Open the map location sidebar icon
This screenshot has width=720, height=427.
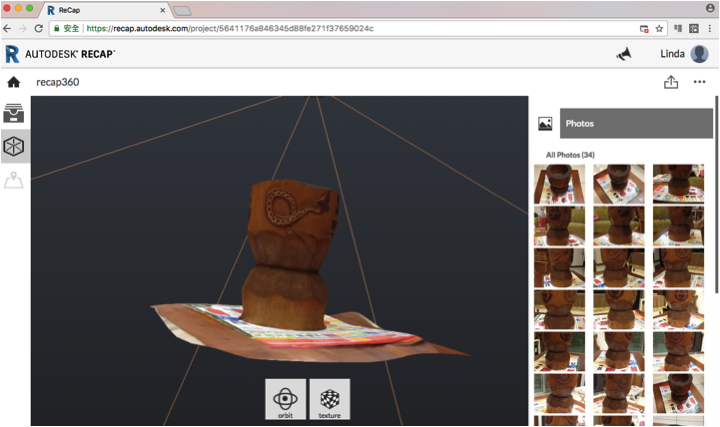tap(14, 180)
